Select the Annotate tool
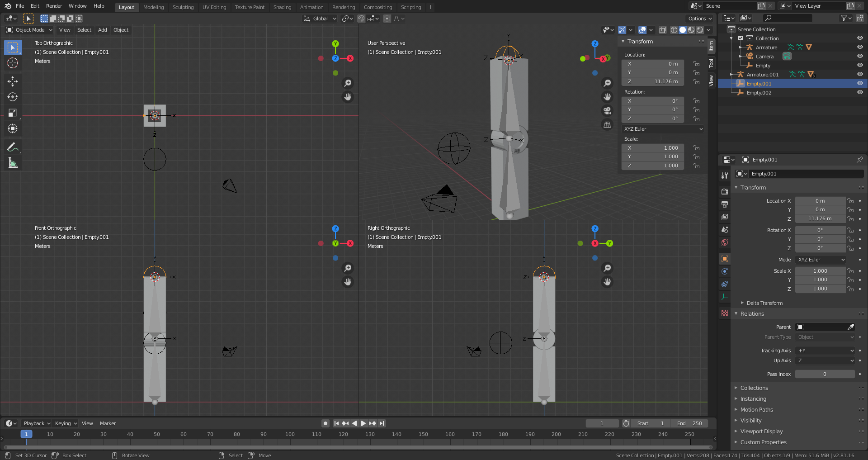Screen dimensions: 868x460 tap(13, 147)
